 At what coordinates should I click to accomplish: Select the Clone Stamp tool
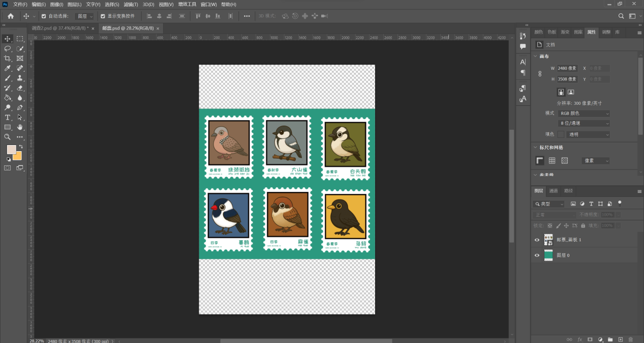(20, 78)
